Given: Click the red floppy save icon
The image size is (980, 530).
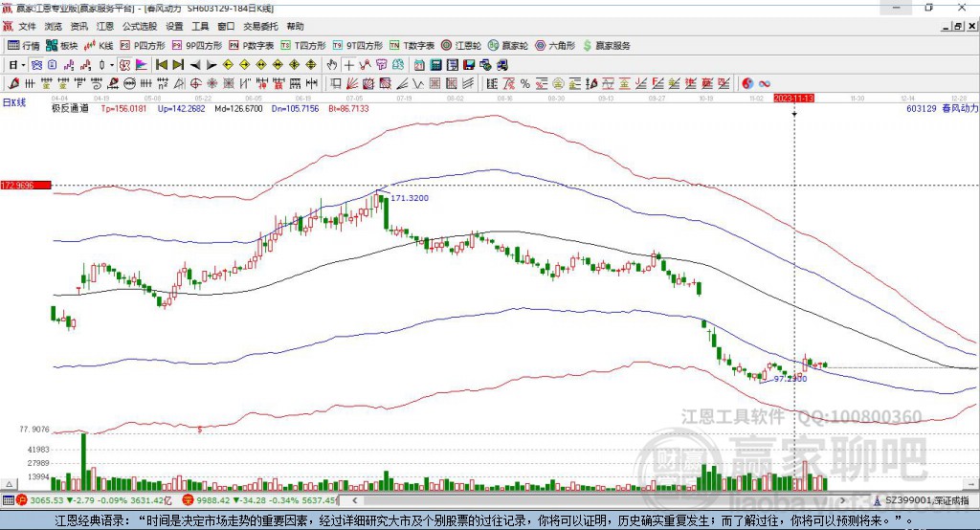Looking at the screenshot, I should click(x=469, y=65).
